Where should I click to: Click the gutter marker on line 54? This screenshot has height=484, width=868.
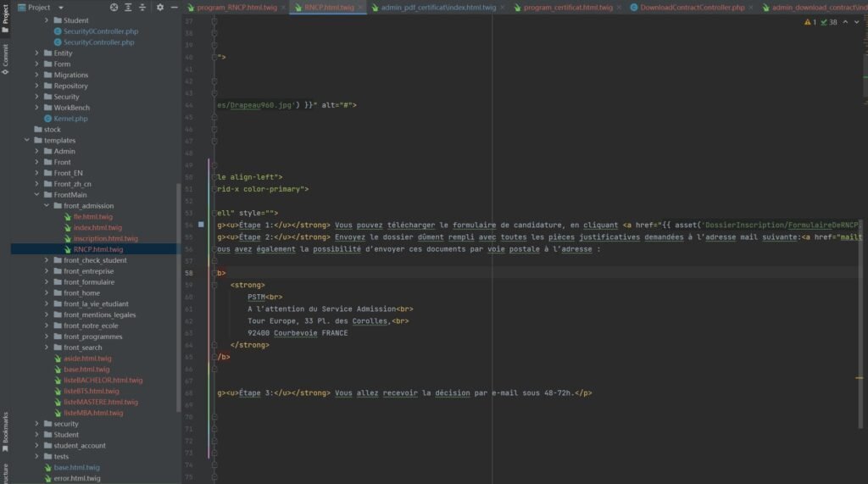[x=201, y=225]
